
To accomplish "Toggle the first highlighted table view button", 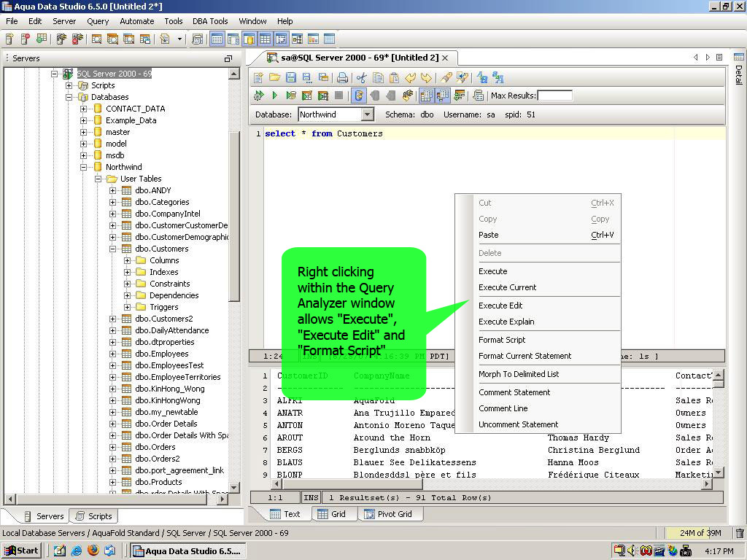I will (x=217, y=39).
